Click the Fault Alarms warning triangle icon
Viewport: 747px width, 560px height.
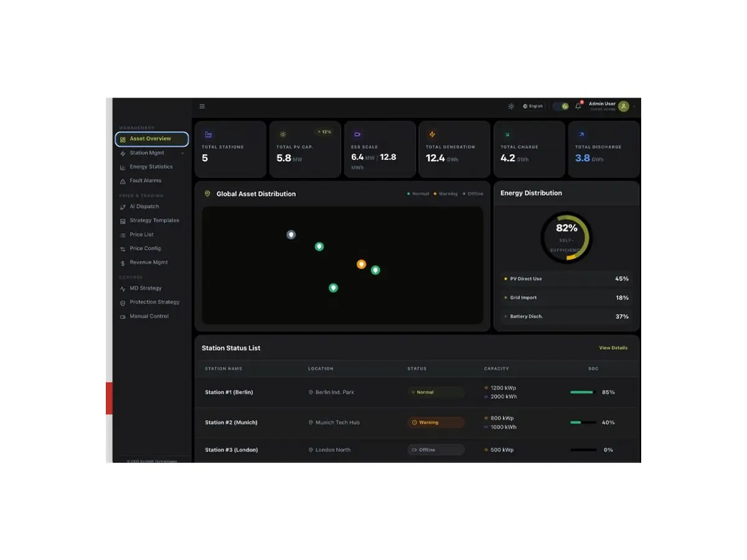pyautogui.click(x=123, y=181)
